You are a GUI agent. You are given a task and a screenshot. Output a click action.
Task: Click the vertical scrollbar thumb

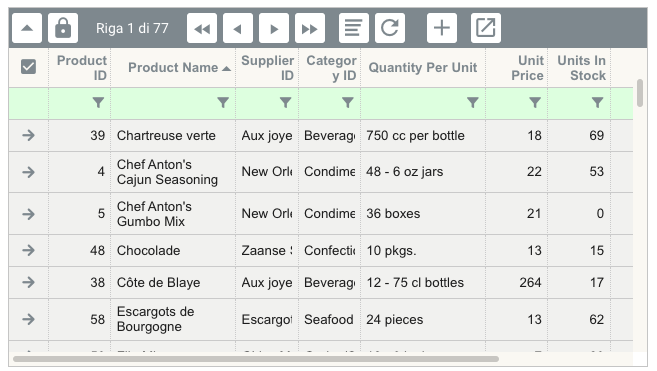(x=639, y=93)
